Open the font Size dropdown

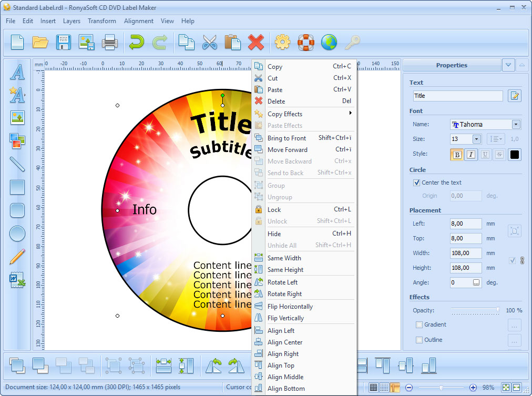(476, 139)
